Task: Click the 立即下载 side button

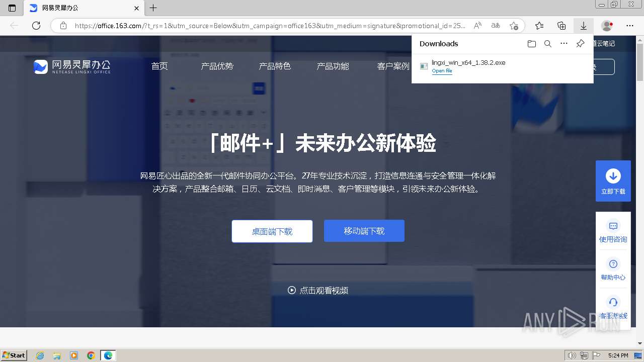Action: [x=613, y=181]
